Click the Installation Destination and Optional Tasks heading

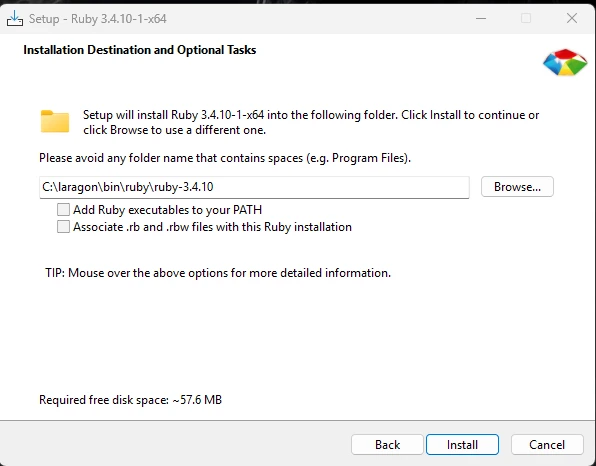[140, 50]
